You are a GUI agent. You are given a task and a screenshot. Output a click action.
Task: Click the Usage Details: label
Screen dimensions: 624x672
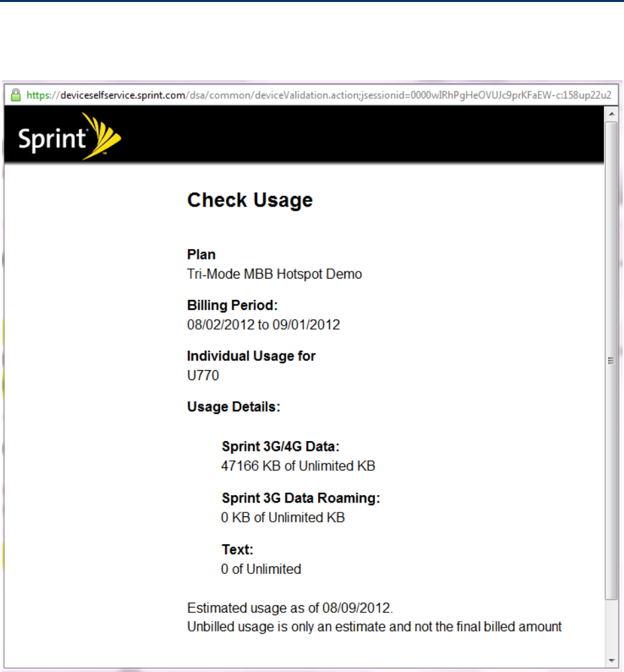234,407
